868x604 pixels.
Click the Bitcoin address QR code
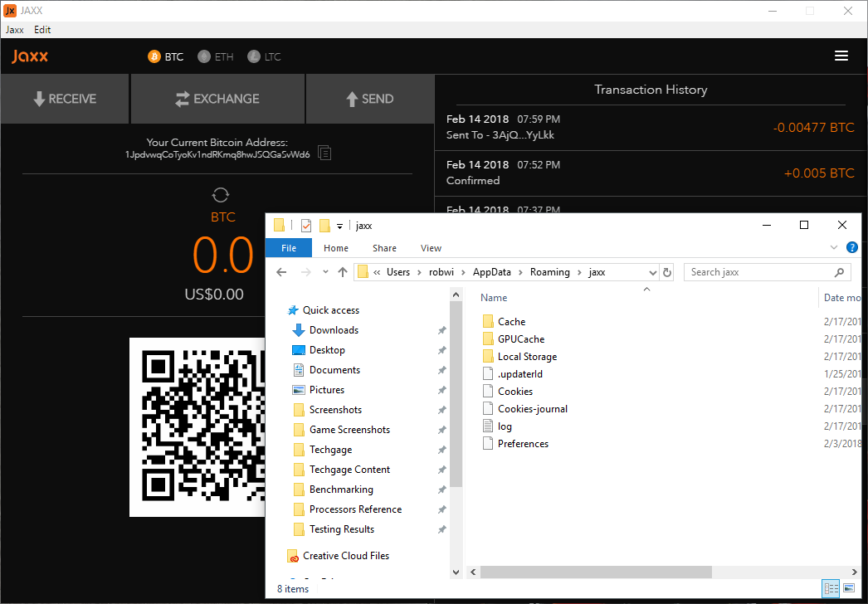pyautogui.click(x=197, y=426)
